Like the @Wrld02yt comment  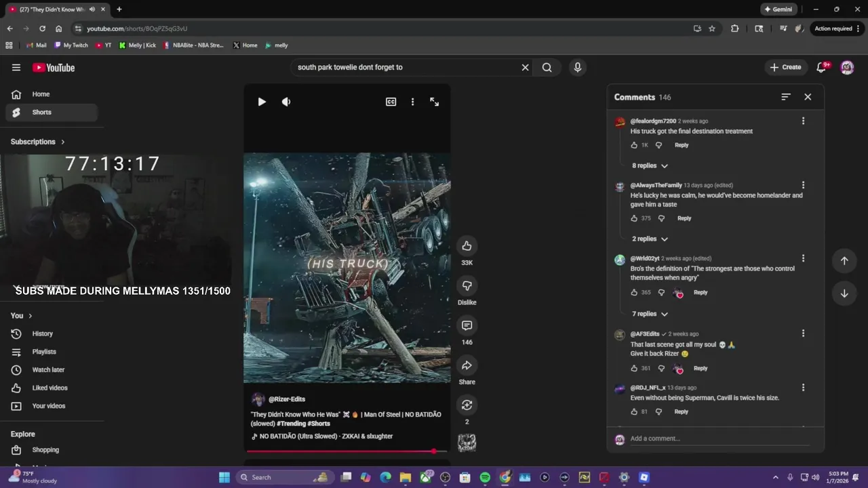(x=634, y=293)
